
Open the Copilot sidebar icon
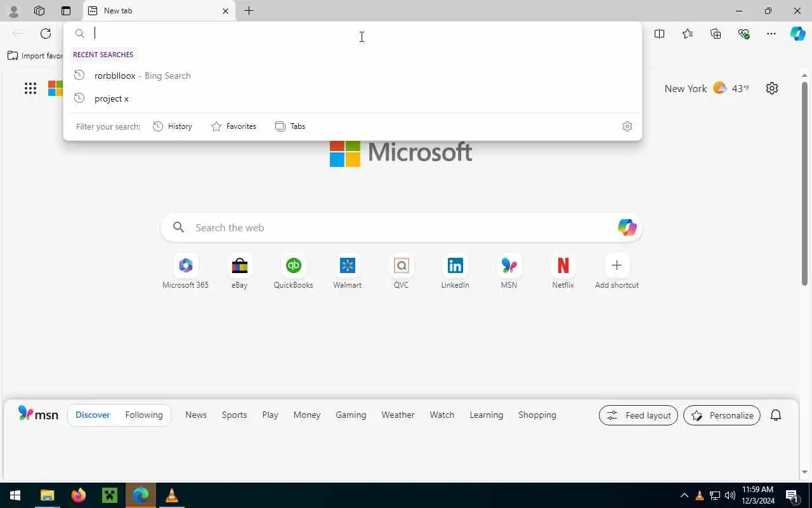pyautogui.click(x=798, y=34)
